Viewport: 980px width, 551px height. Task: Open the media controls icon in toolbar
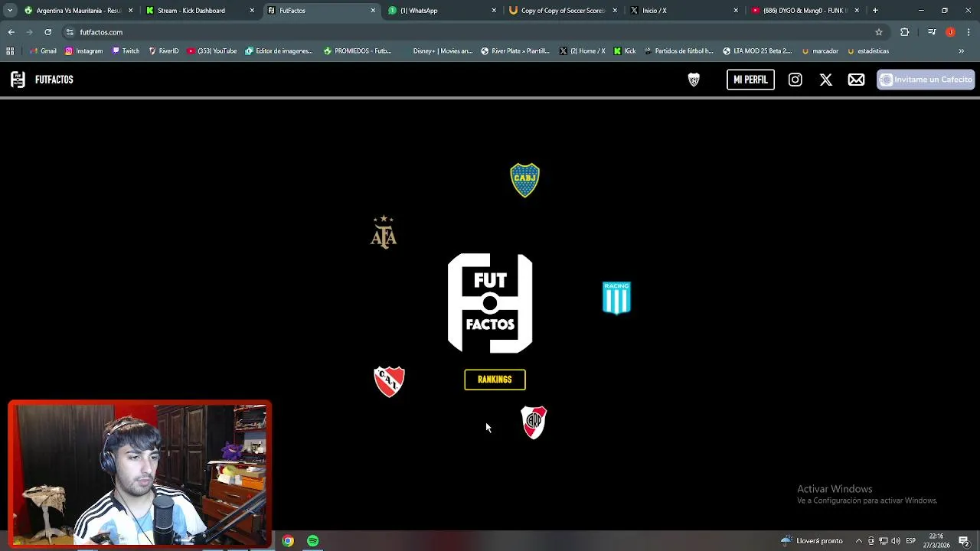[x=932, y=32]
